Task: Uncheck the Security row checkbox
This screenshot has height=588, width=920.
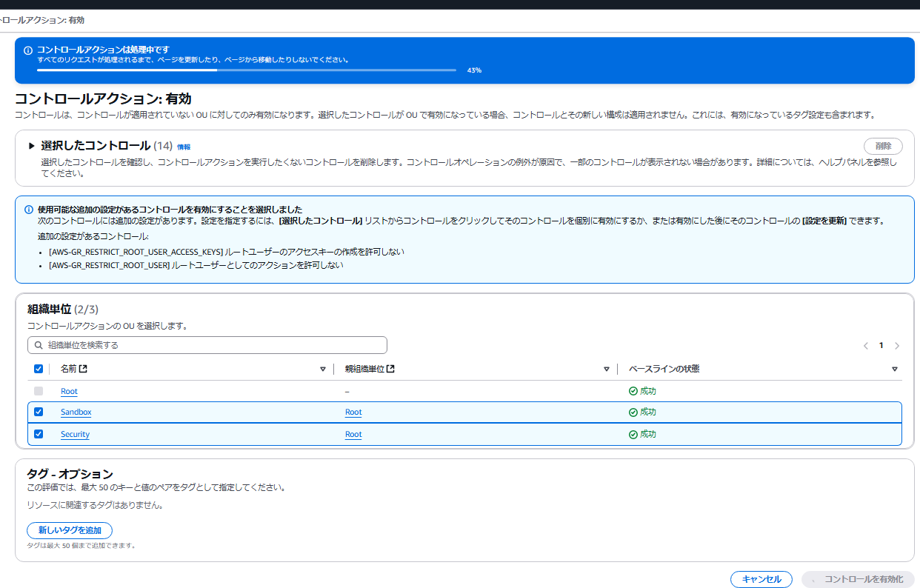Action: 39,434
